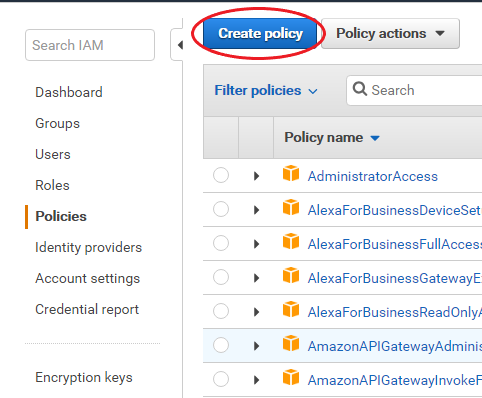Click the box icon beside AmazonAPIGatewayAdministrator
482x398 pixels.
[291, 343]
